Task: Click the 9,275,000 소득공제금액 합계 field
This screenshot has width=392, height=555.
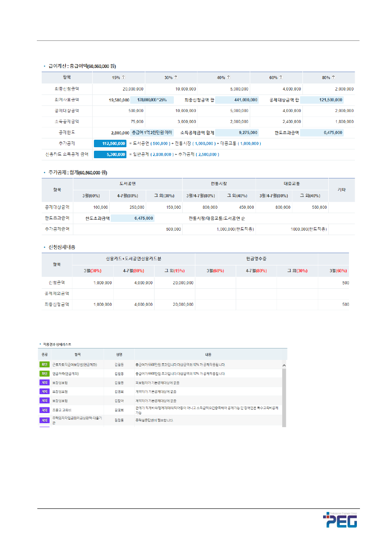Action: (237, 132)
